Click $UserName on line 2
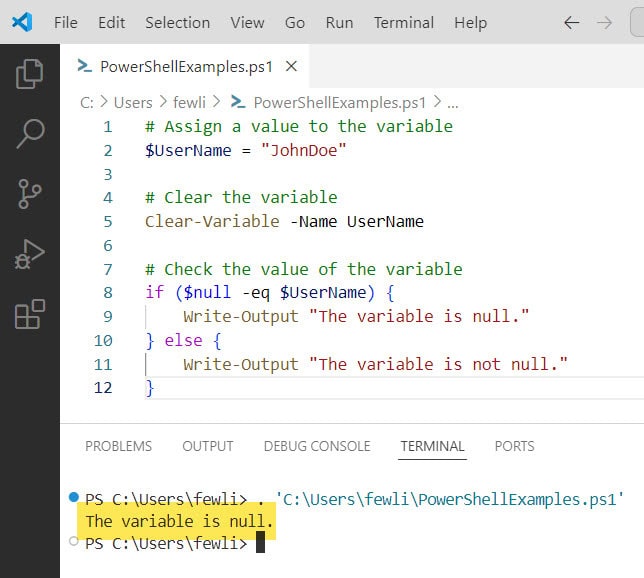Screen dimensions: 644x578 point(188,150)
